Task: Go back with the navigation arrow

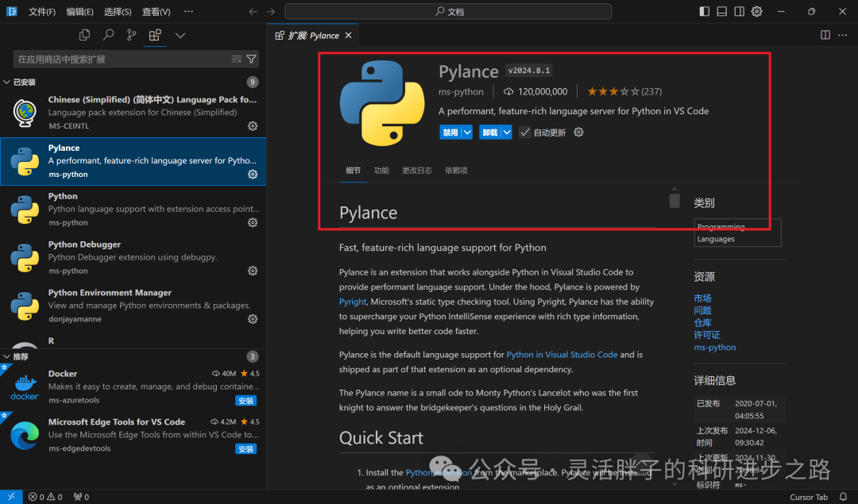Action: click(253, 11)
